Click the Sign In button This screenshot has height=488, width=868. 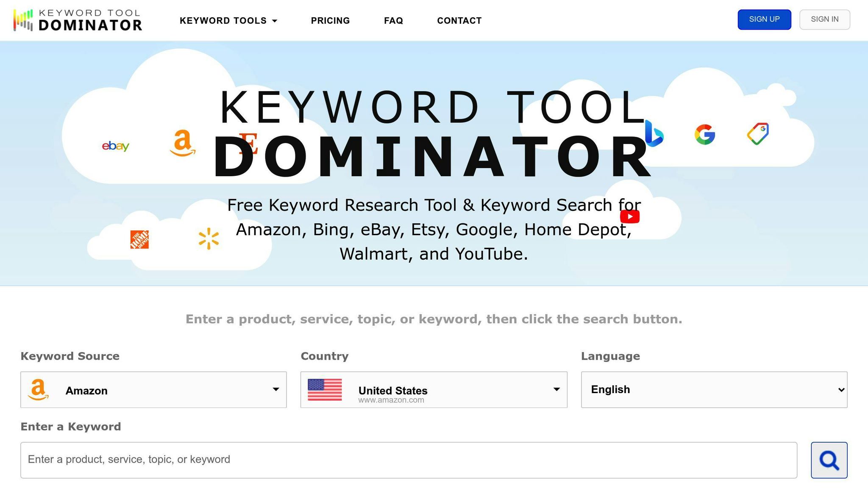coord(824,19)
